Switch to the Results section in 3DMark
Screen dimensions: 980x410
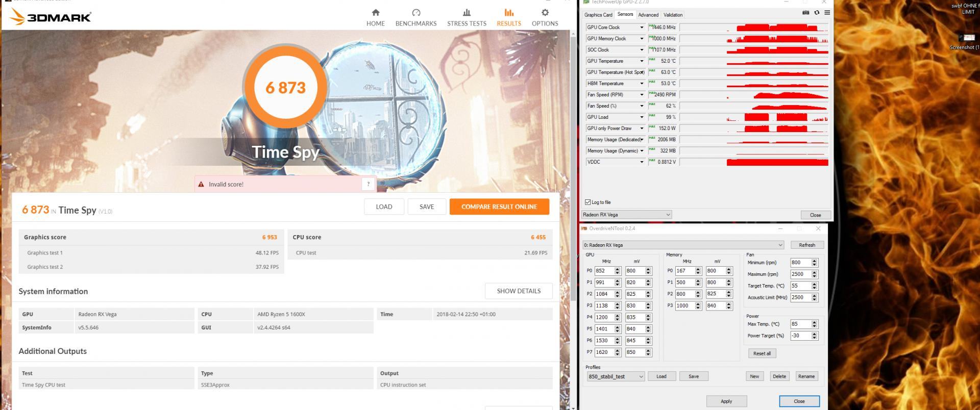pos(509,17)
